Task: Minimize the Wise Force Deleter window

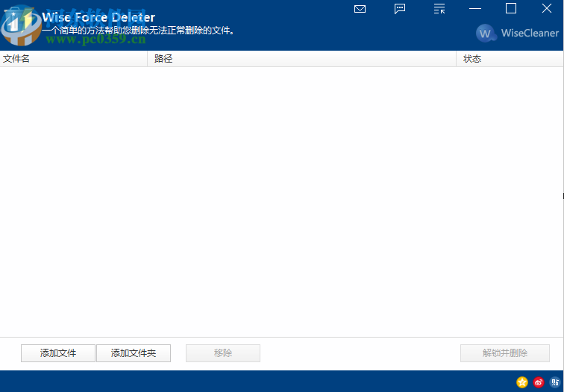Action: point(475,9)
